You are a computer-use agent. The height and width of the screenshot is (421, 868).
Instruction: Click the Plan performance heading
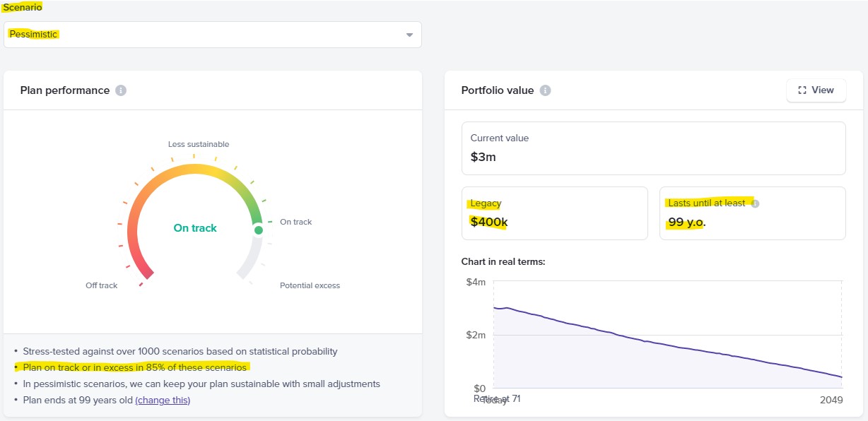(x=65, y=90)
